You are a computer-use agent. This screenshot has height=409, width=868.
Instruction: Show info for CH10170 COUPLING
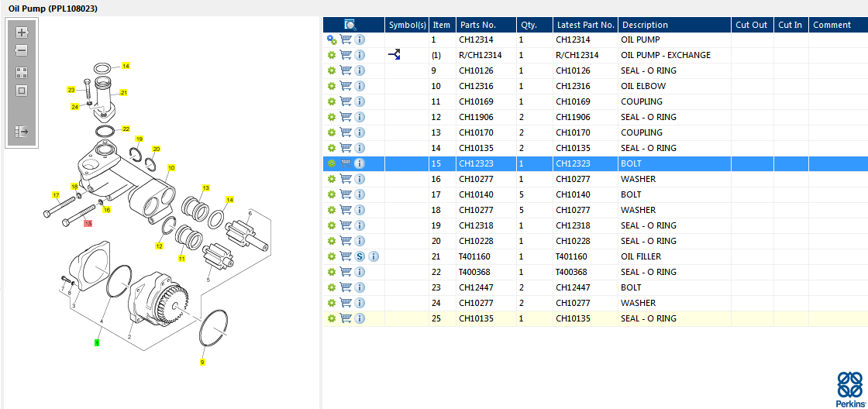(x=360, y=132)
